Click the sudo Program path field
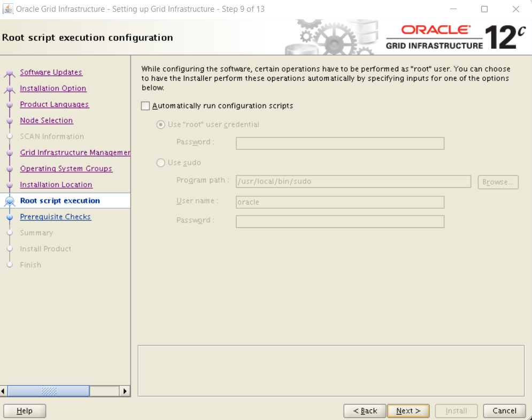Viewport: 532px width, 420px height. (x=353, y=181)
